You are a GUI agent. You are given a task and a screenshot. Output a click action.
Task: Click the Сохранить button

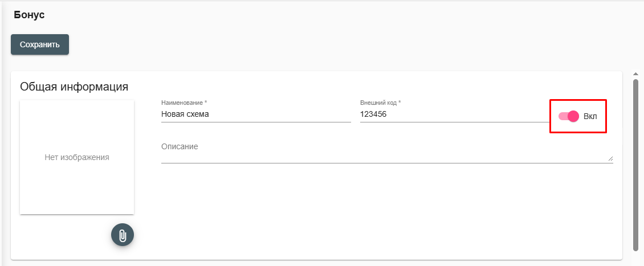(40, 44)
